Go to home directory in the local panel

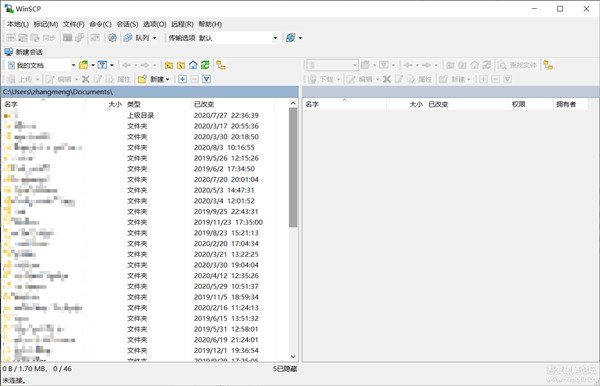[x=193, y=65]
